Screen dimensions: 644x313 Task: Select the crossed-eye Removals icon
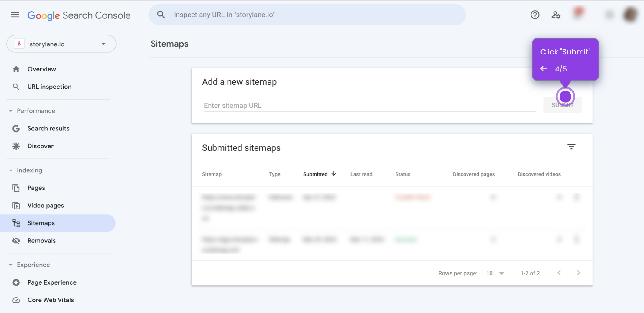(x=16, y=241)
